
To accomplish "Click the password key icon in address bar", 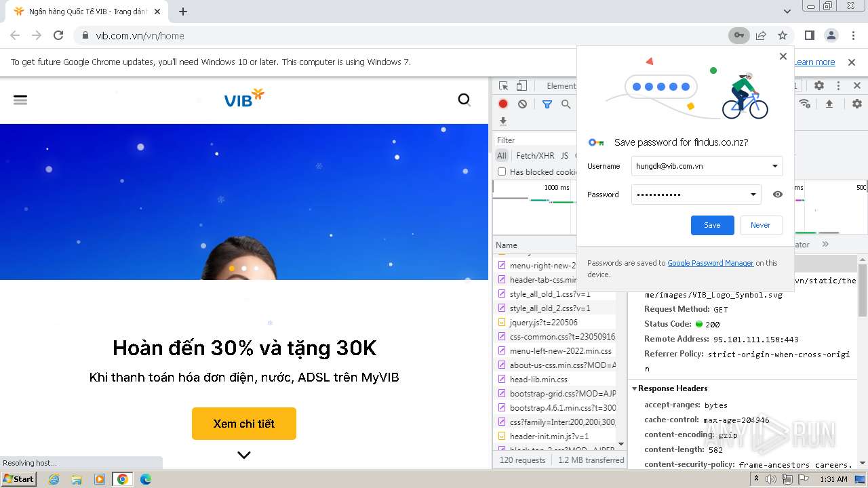I will tap(739, 35).
